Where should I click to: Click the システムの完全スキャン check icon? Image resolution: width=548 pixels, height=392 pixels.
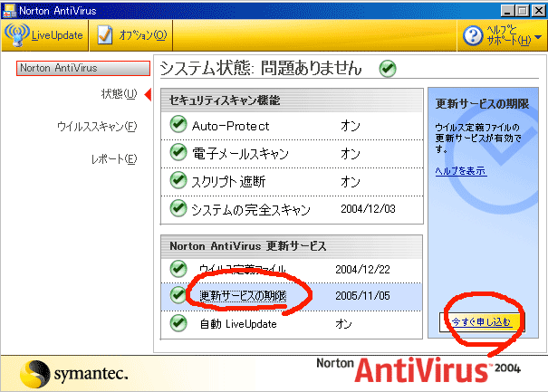[178, 208]
